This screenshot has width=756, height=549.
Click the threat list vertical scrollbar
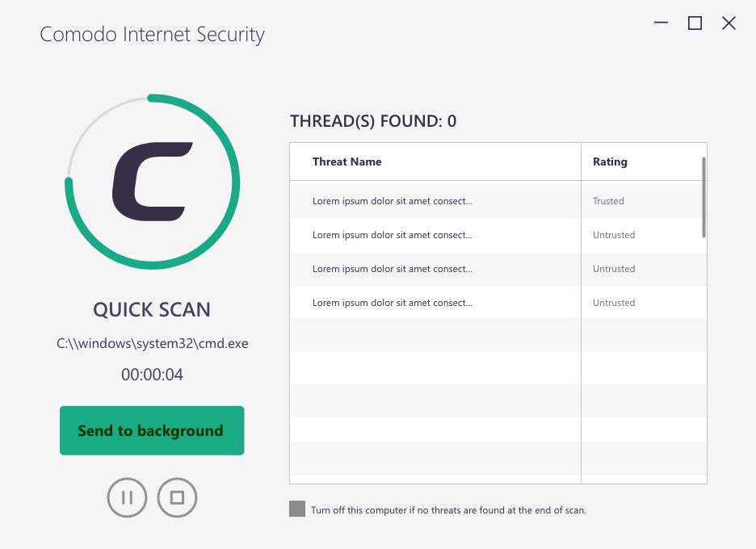point(704,197)
